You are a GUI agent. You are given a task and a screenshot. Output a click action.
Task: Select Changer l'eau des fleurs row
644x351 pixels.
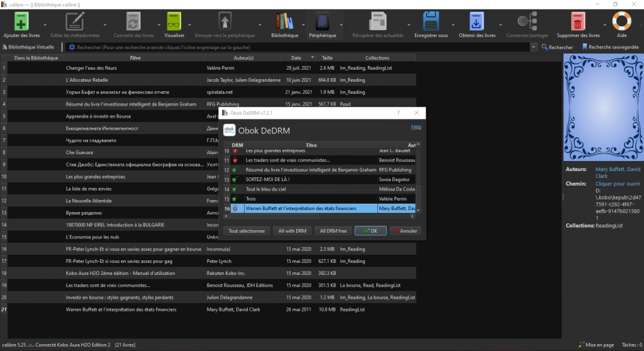[211, 68]
